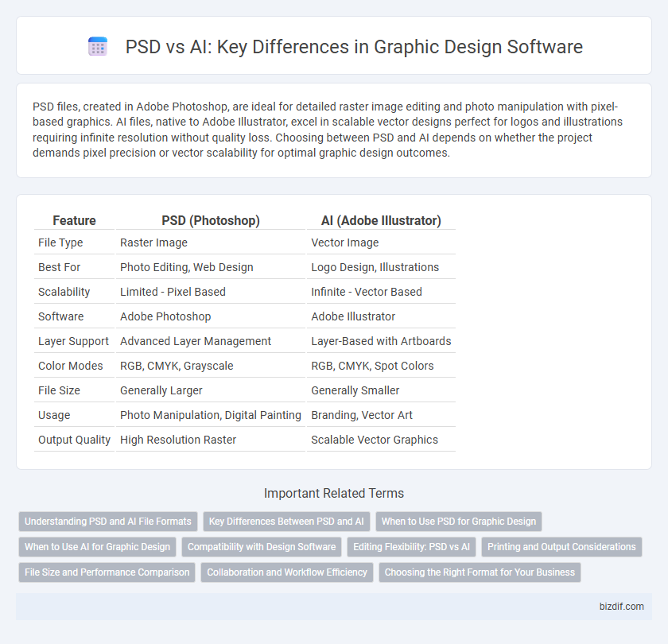Click the bizdif.com footer text

(622, 607)
